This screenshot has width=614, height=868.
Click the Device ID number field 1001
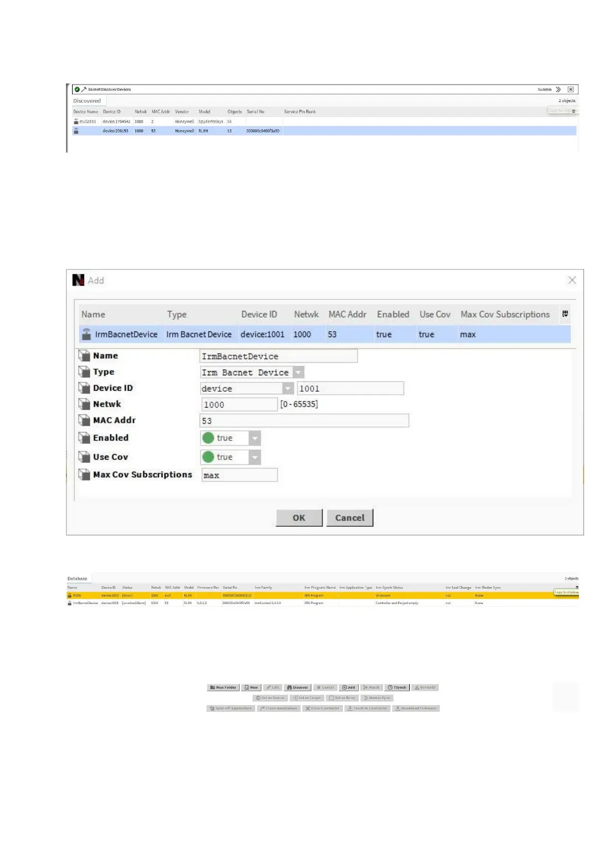[x=350, y=388]
